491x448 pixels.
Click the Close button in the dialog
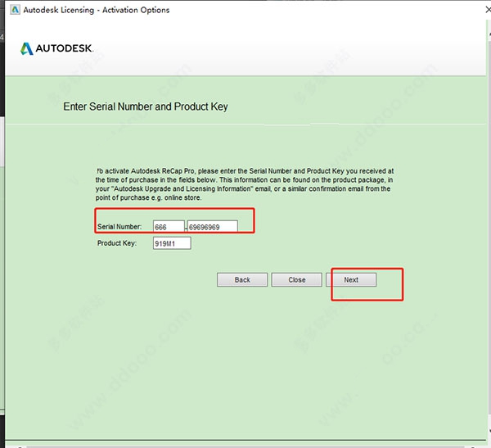point(296,279)
